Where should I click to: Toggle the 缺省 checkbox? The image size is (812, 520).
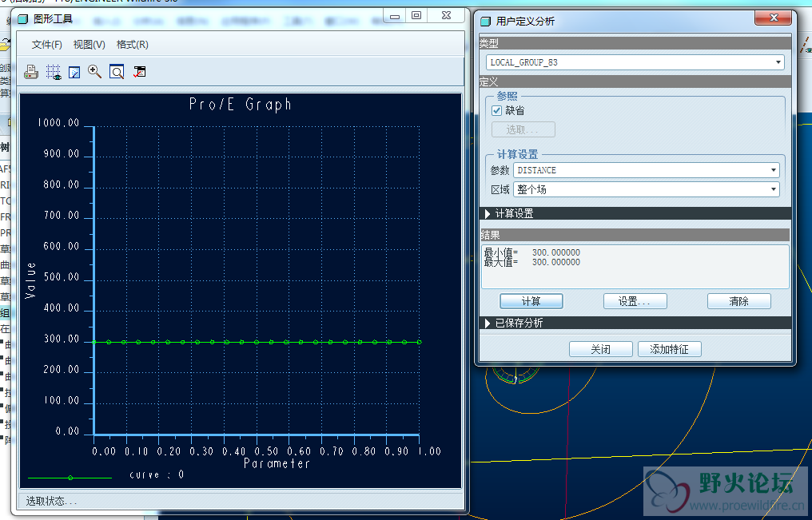(x=496, y=110)
